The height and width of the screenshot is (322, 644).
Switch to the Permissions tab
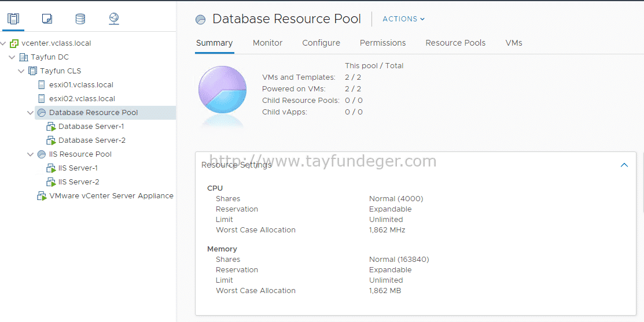[383, 43]
